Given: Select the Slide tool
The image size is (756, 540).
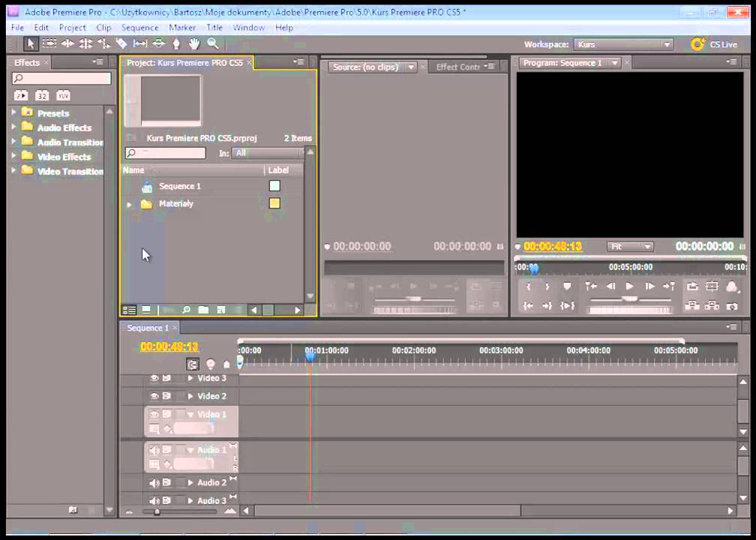Looking at the screenshot, I should [159, 43].
